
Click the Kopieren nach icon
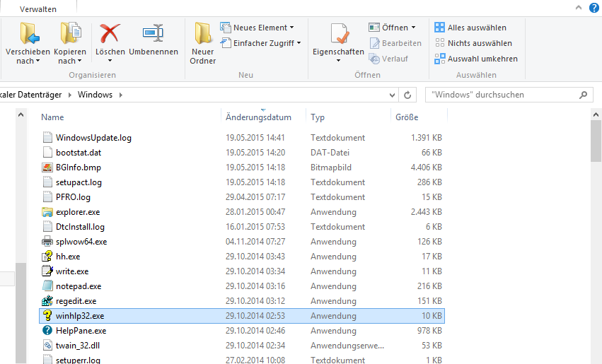click(x=70, y=33)
